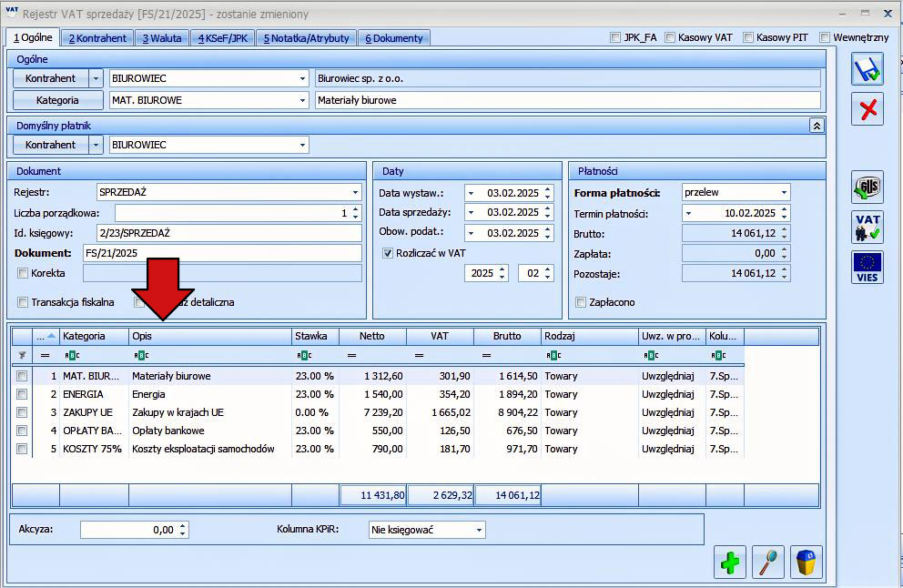903x588 pixels.
Task: Click the Opis column filter icon
Action: 141,355
